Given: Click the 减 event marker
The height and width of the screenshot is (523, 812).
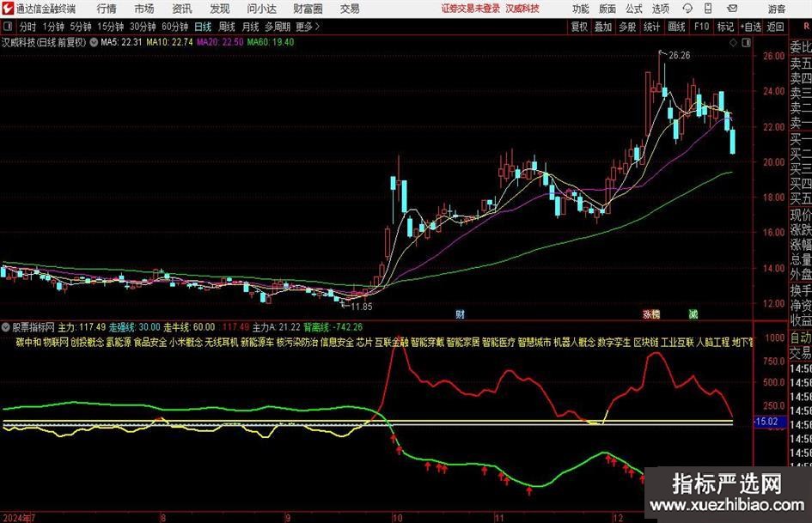Looking at the screenshot, I should [x=693, y=314].
